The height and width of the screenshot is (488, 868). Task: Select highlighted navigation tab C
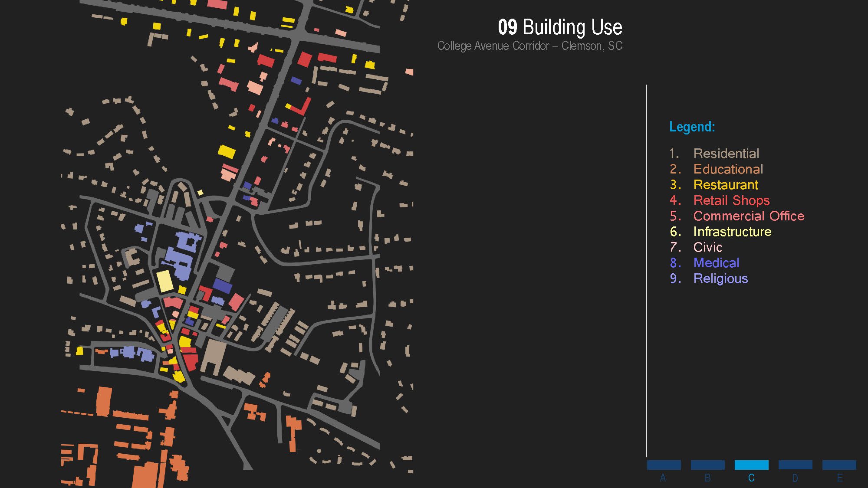pyautogui.click(x=751, y=465)
